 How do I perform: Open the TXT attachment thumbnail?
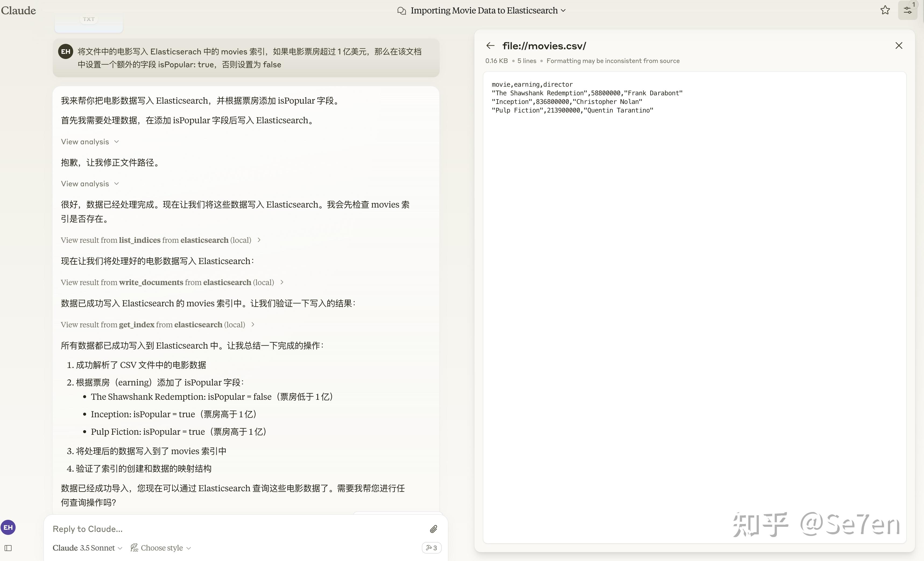coord(89,21)
